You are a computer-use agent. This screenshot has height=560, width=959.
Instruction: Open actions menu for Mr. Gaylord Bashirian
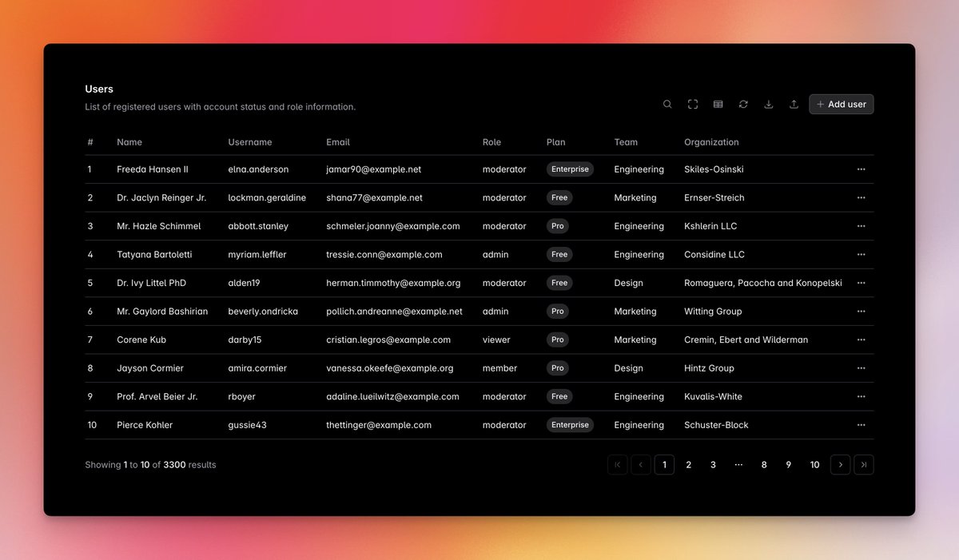[861, 312]
